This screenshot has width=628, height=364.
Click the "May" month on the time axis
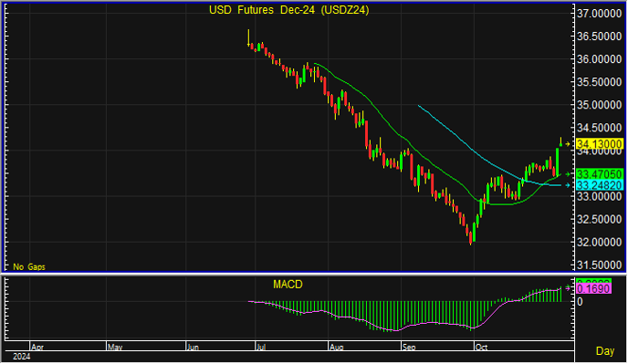click(115, 347)
